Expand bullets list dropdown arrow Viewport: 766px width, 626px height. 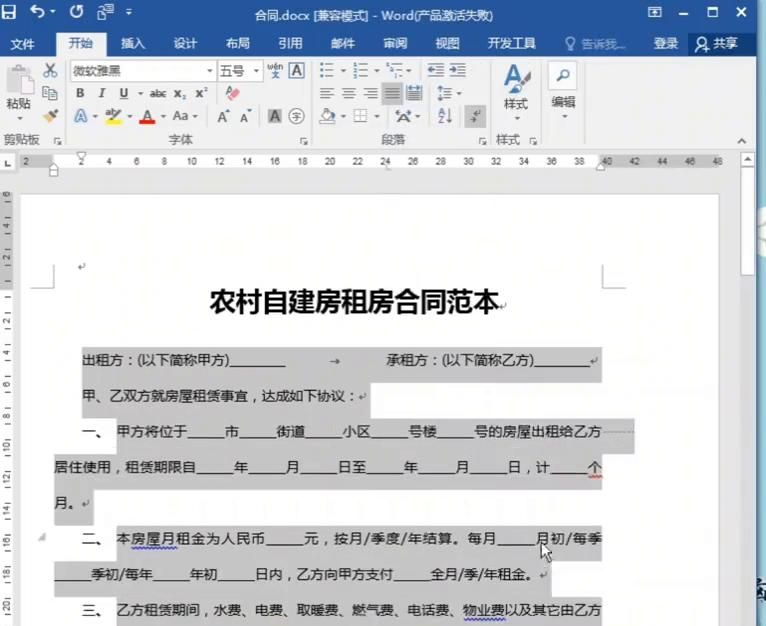(x=343, y=71)
